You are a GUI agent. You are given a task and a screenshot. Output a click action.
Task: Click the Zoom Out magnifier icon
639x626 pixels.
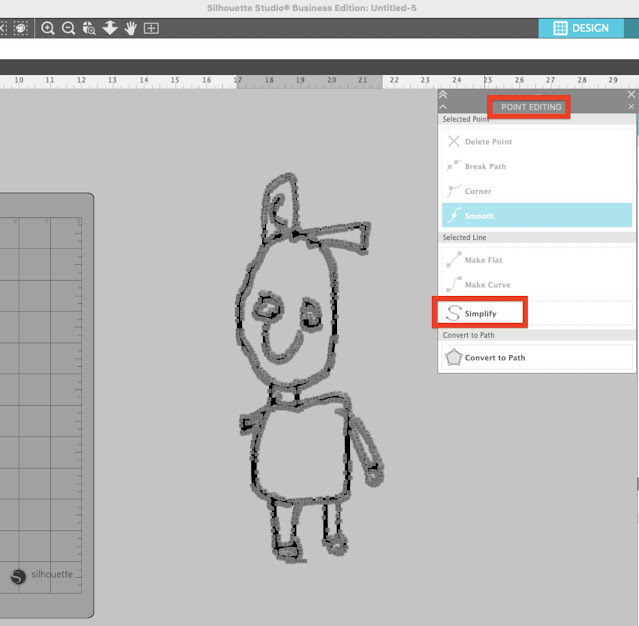click(x=68, y=28)
